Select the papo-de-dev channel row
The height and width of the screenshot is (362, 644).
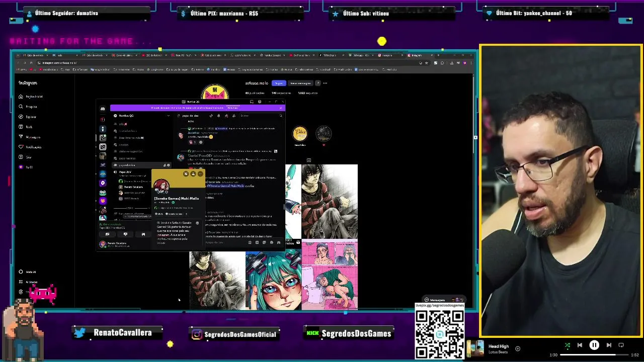(142, 165)
